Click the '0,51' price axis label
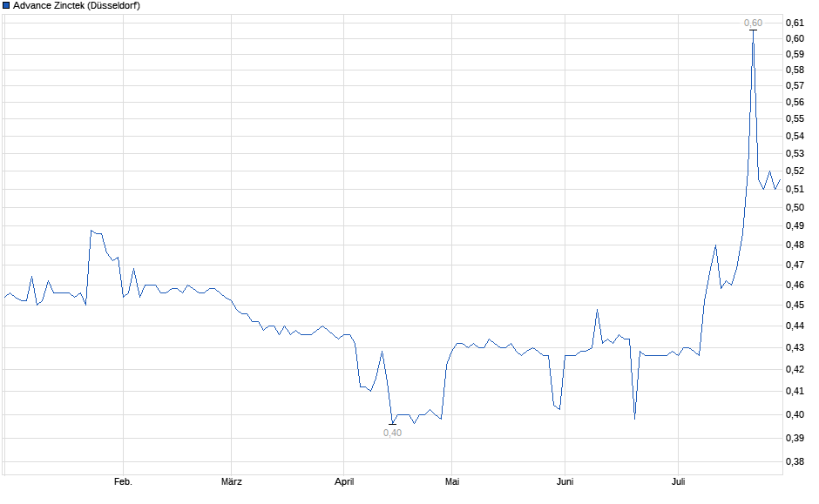This screenshot has width=819, height=504. tap(795, 190)
